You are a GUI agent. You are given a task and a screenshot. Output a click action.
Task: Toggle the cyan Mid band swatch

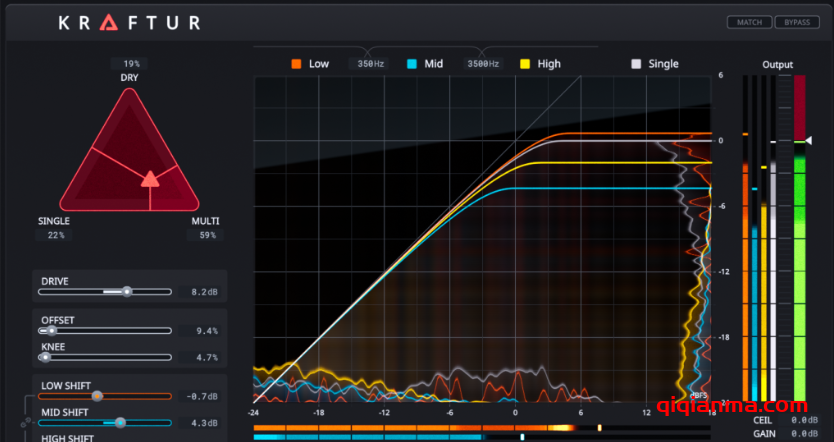tap(412, 64)
